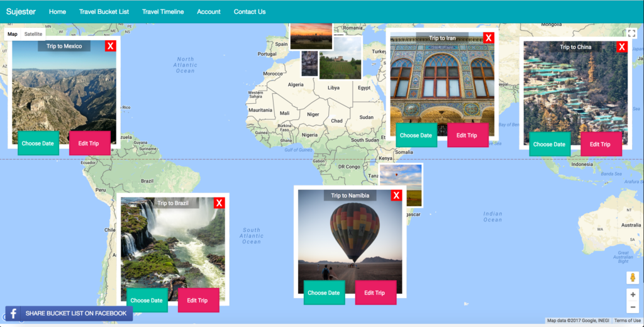Click the Indonesia label on map

pos(582,164)
